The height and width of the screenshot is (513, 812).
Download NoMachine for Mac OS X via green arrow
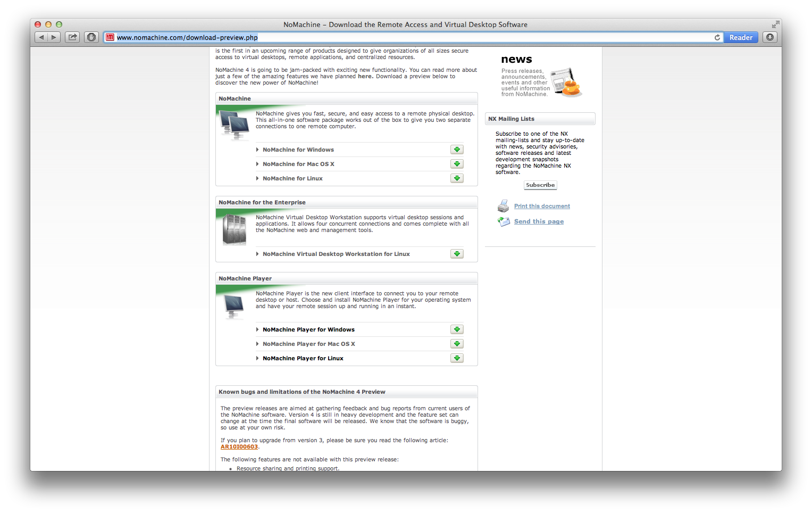pos(457,164)
